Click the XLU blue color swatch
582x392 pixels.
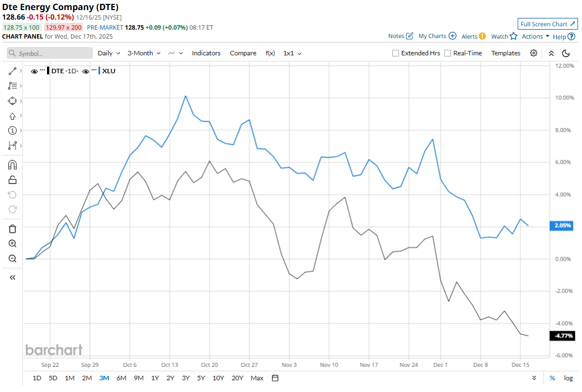point(99,71)
